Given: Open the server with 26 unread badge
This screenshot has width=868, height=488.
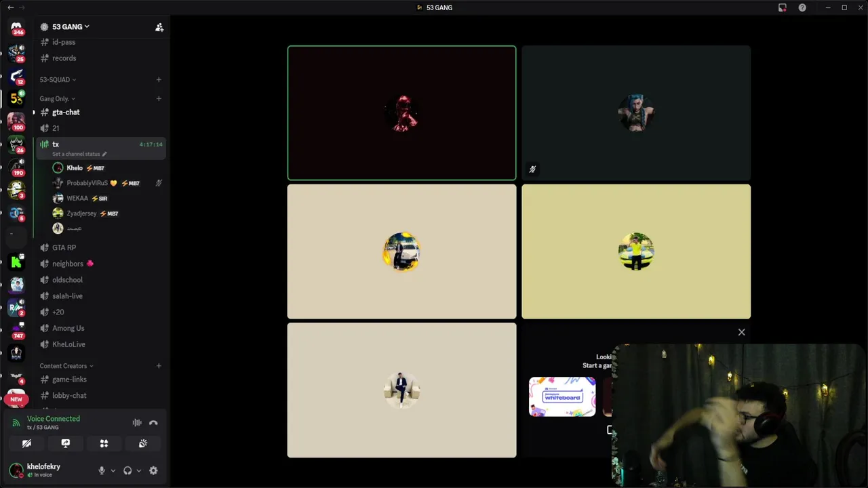Looking at the screenshot, I should (16, 144).
